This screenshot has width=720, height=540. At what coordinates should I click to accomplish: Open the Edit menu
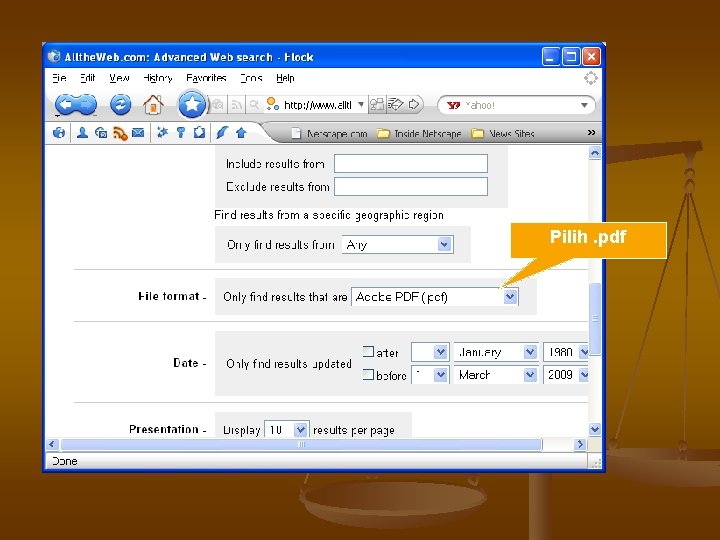(88, 78)
